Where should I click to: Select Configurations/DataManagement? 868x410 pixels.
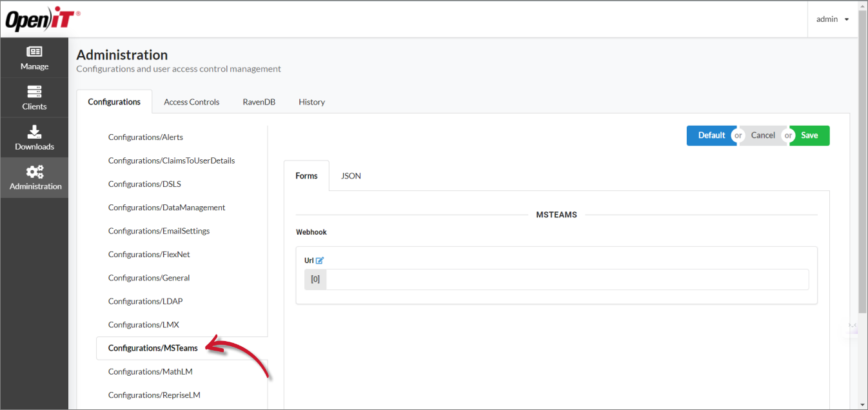click(x=166, y=208)
